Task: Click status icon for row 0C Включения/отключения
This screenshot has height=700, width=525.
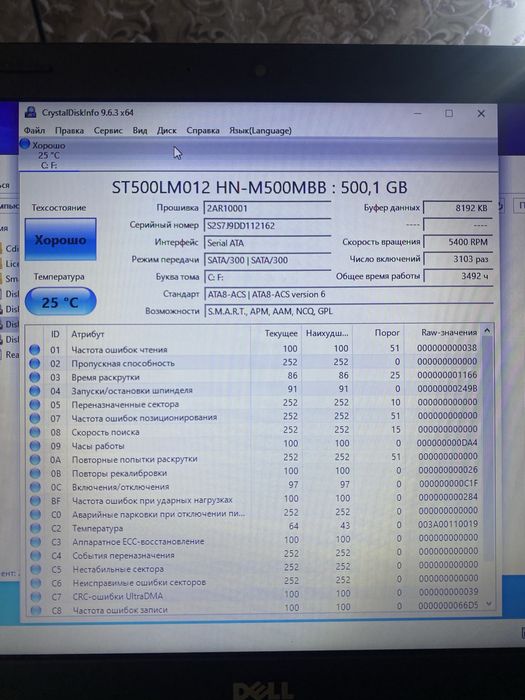Action: point(35,487)
